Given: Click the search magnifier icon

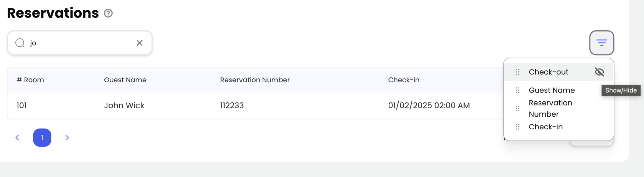Looking at the screenshot, I should pyautogui.click(x=20, y=43).
